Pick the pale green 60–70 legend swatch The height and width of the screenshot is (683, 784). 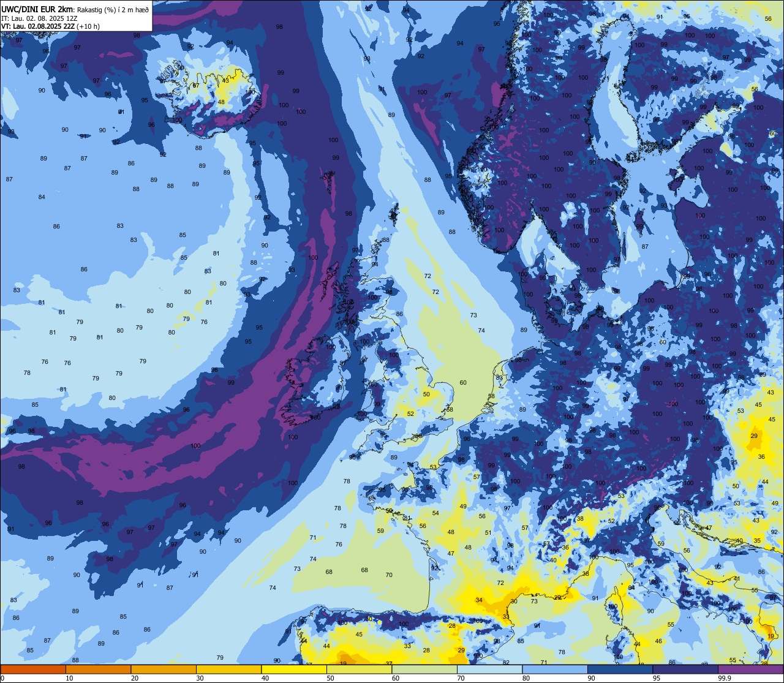(x=424, y=669)
